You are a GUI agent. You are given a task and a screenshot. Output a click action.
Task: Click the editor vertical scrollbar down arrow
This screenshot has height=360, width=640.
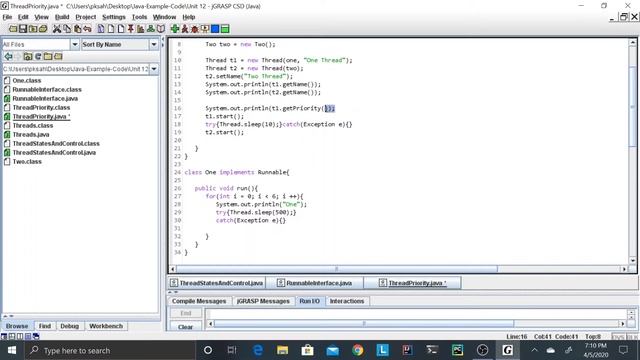point(633,260)
